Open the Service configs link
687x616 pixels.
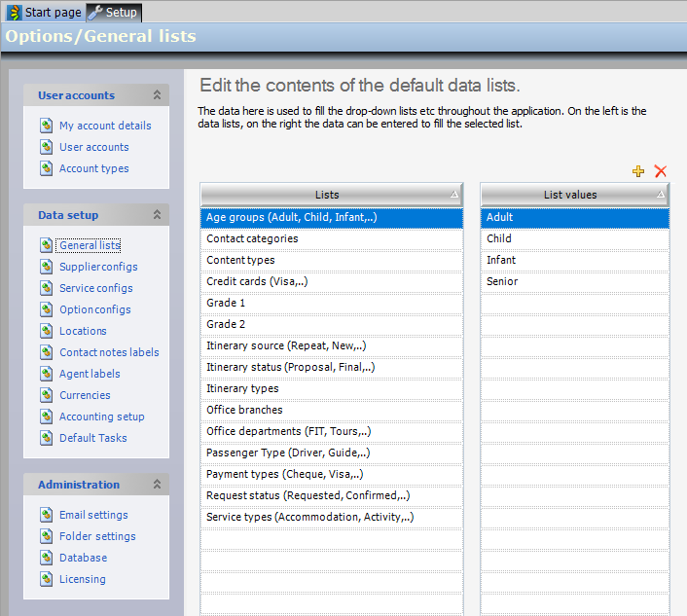[x=95, y=288]
